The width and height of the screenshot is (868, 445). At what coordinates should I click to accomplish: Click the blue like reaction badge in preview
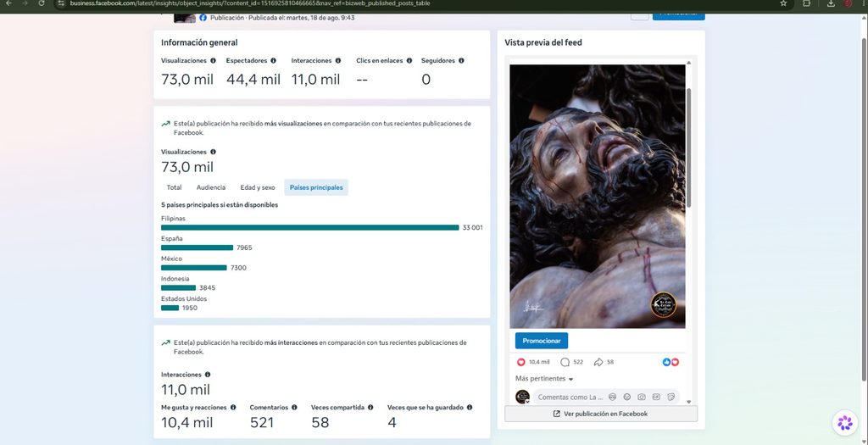pos(666,362)
